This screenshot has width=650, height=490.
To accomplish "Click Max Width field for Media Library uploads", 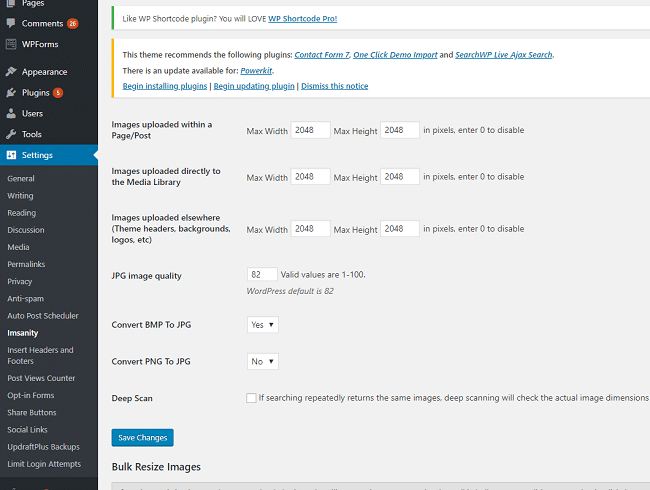I will click(310, 177).
